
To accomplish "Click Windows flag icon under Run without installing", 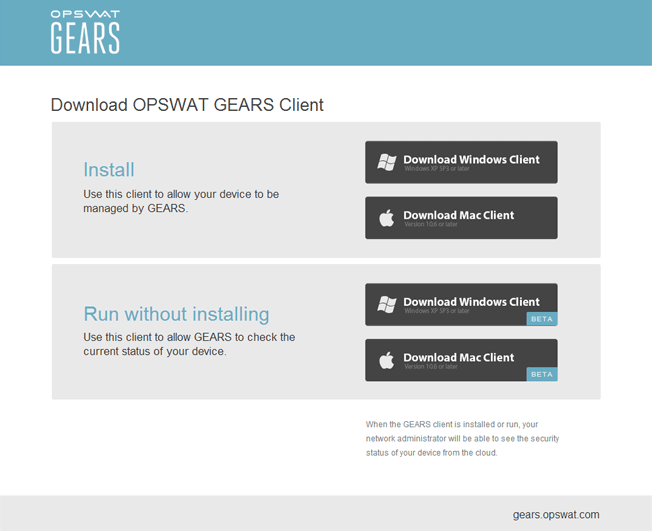I will point(387,304).
